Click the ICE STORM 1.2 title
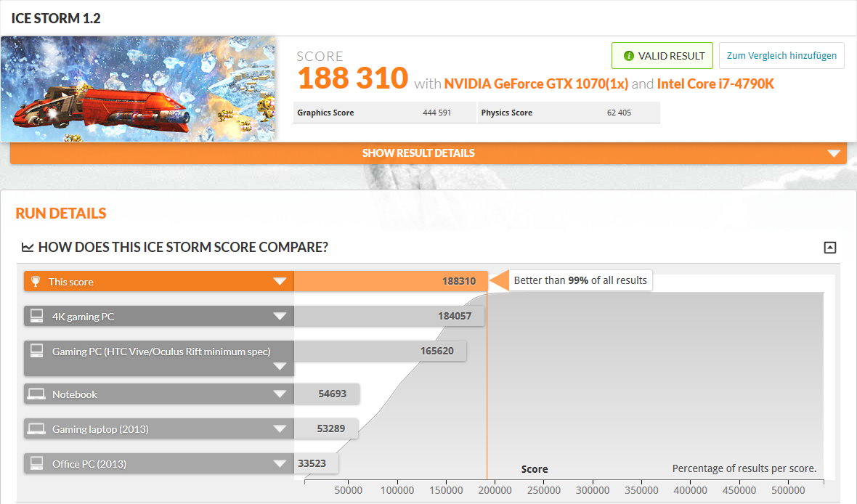This screenshot has height=504, width=857. click(x=56, y=18)
